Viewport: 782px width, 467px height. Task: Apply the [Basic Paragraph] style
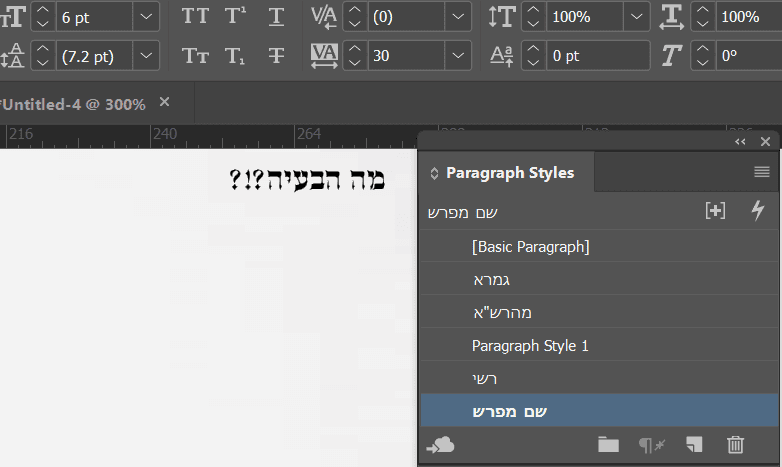[x=530, y=246]
